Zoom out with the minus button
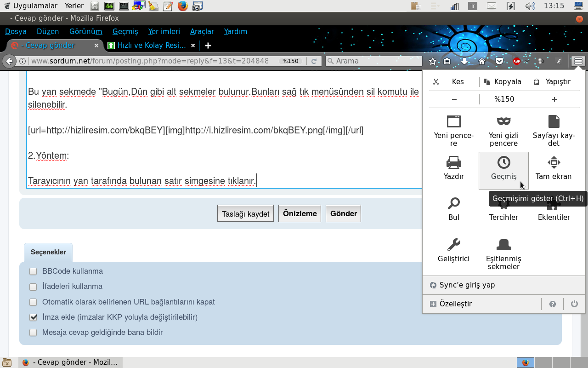Image resolution: width=588 pixels, height=368 pixels. point(454,99)
